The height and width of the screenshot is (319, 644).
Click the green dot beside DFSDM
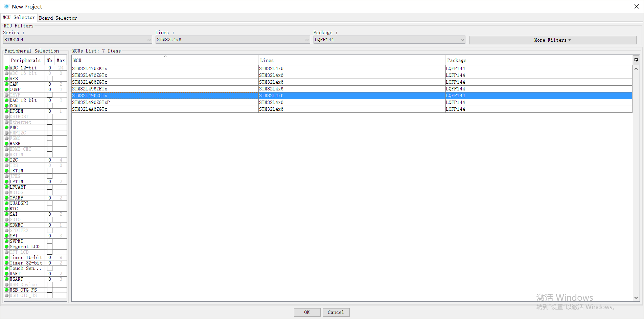pos(6,111)
